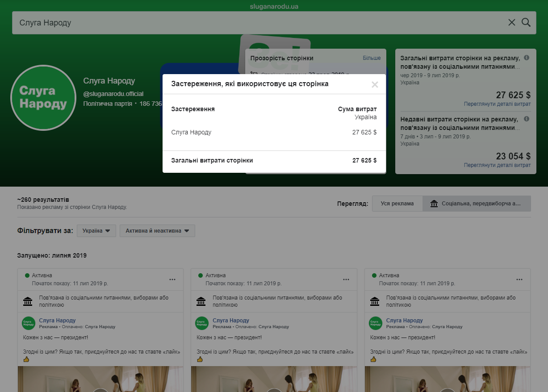
Task: Click the info icon beside total ad spend
Action: pos(527,58)
